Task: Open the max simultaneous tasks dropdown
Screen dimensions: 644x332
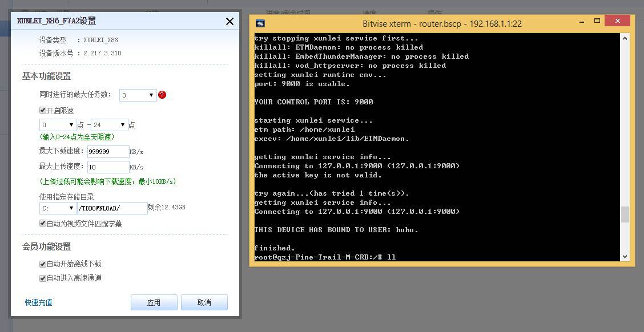Action: coord(138,95)
